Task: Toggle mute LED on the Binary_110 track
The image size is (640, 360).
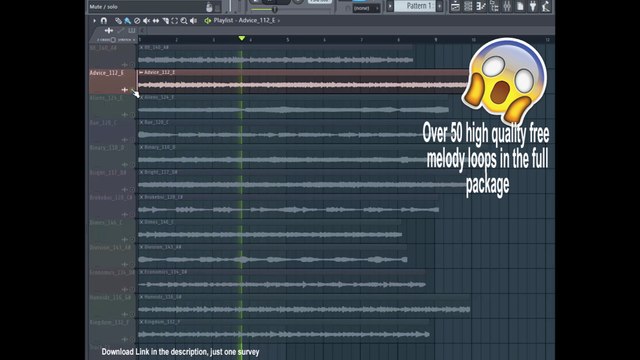Action: coord(132,164)
